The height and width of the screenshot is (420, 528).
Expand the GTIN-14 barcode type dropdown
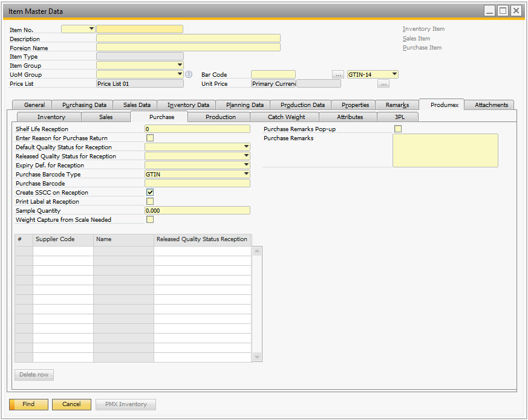pos(394,74)
